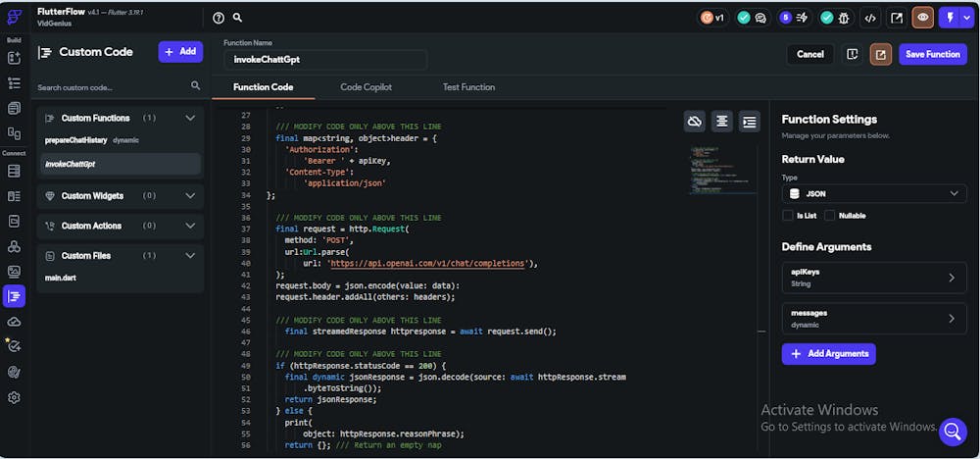Open the app state sidebar icon

(x=14, y=221)
